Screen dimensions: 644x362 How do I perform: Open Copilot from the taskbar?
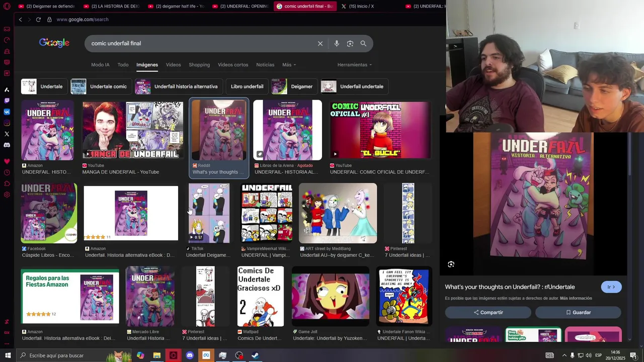(140, 355)
